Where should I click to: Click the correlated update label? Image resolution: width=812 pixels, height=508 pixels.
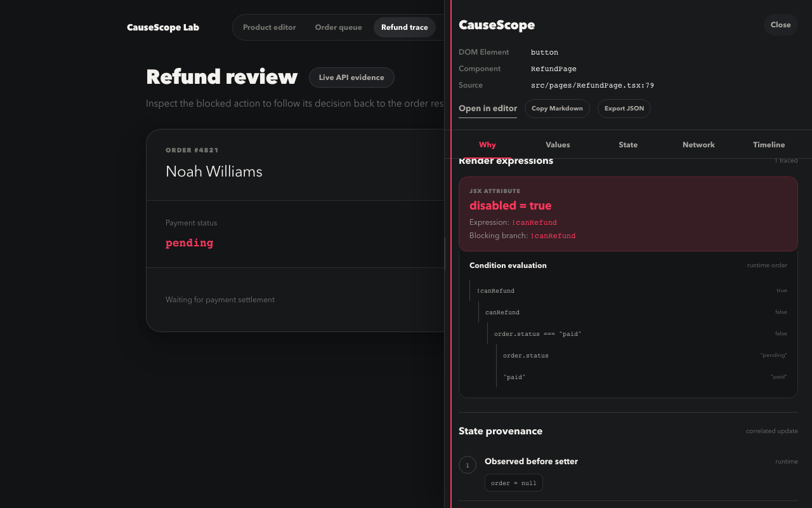coord(771,431)
